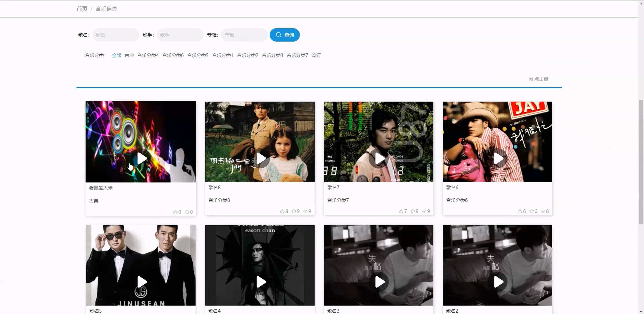644x314 pixels.
Task: Click the star favorite icon on 歌名7
Action: 412,212
